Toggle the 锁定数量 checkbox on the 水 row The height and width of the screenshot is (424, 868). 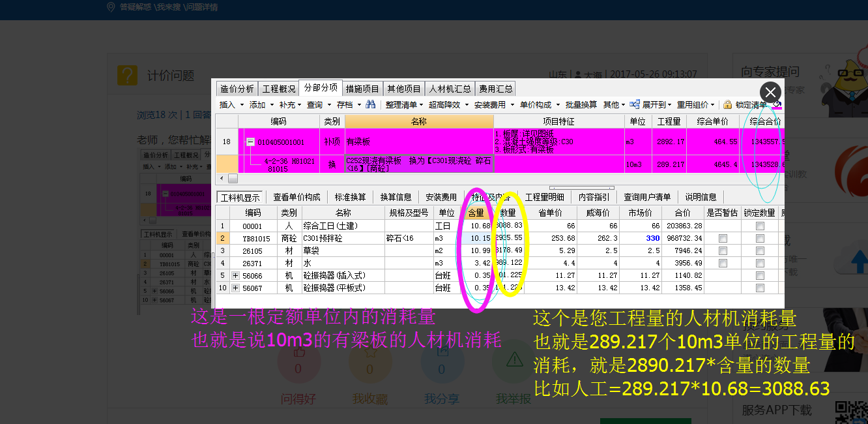click(760, 262)
